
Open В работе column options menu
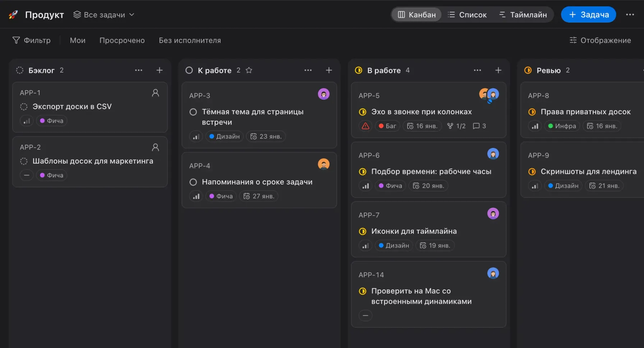point(477,70)
